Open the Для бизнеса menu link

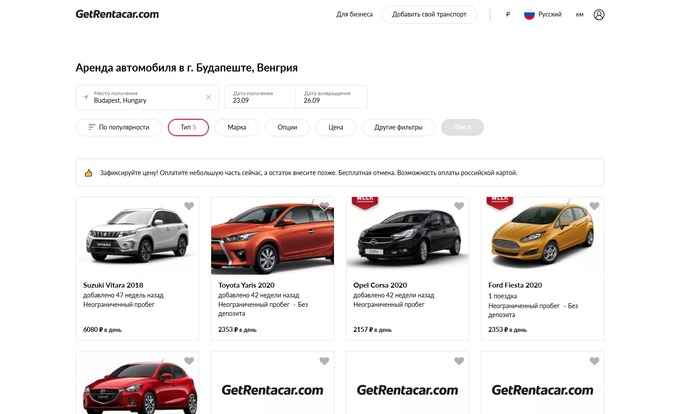tap(354, 15)
